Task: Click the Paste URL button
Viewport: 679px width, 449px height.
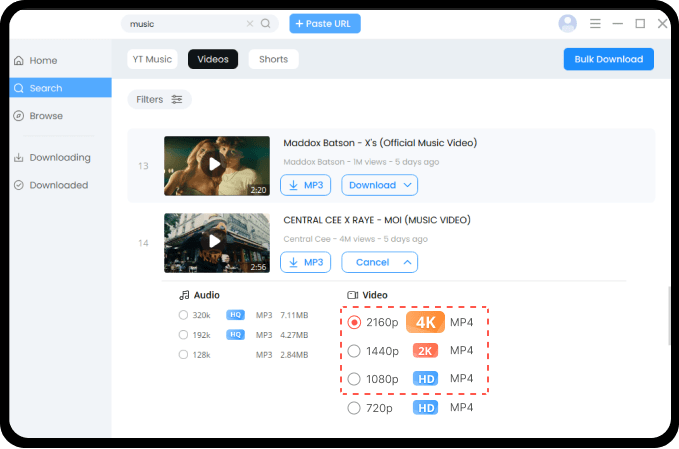Action: coord(325,23)
